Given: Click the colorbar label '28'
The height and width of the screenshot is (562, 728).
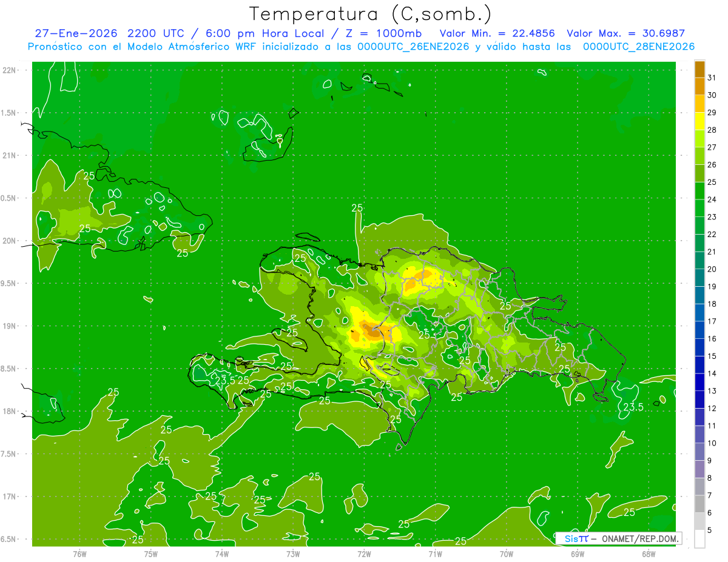Looking at the screenshot, I should [712, 130].
